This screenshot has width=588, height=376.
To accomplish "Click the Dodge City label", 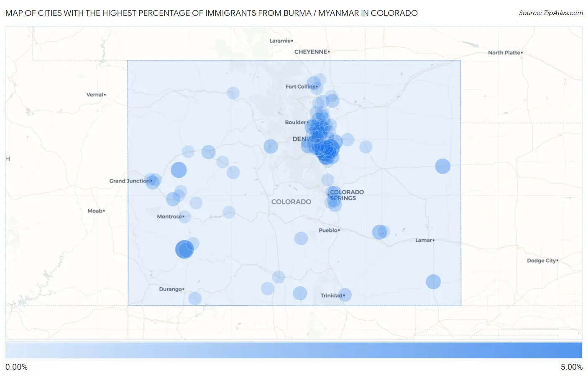I will pyautogui.click(x=542, y=261).
